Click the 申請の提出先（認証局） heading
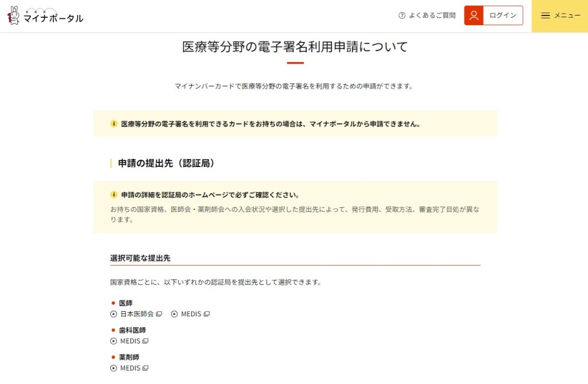Viewport: 588px width, 384px height. (x=166, y=163)
